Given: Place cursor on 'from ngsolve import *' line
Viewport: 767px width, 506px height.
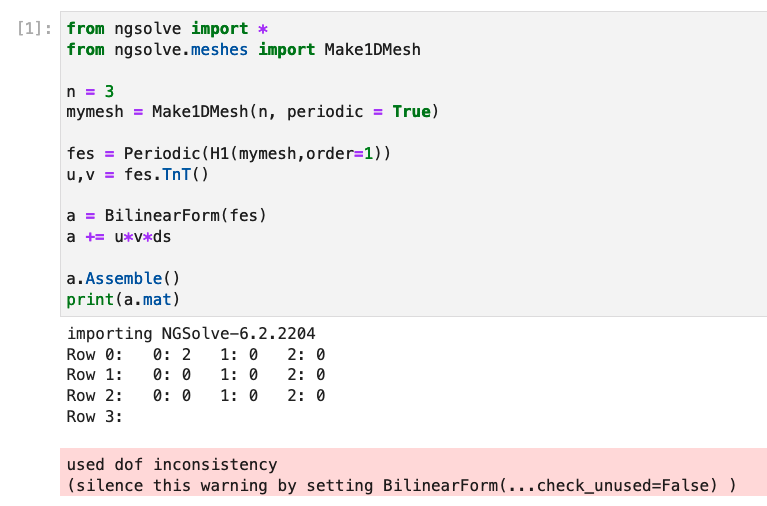Looking at the screenshot, I should click(167, 29).
